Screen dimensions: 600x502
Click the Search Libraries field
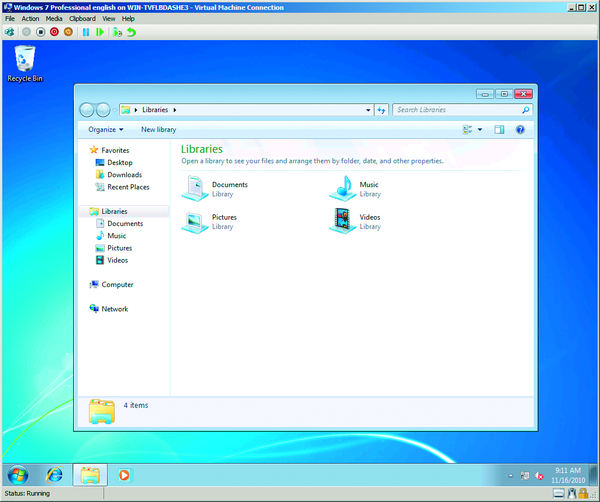[x=458, y=110]
